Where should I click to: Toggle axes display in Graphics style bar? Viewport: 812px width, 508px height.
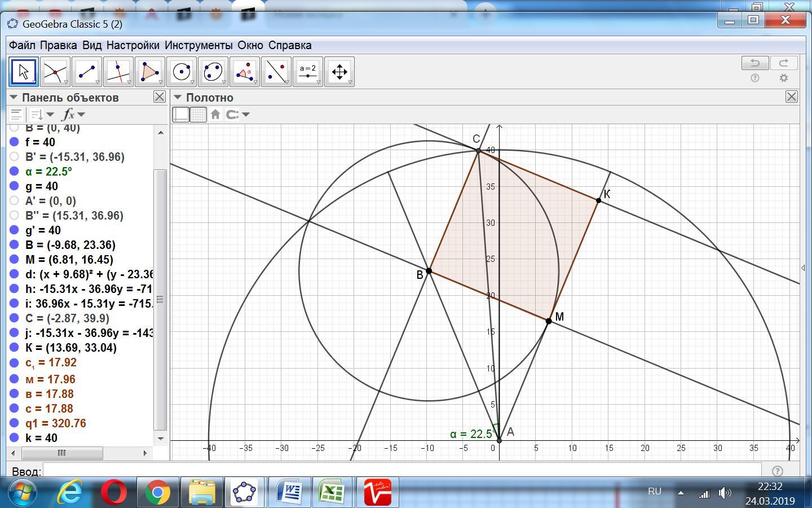[180, 115]
